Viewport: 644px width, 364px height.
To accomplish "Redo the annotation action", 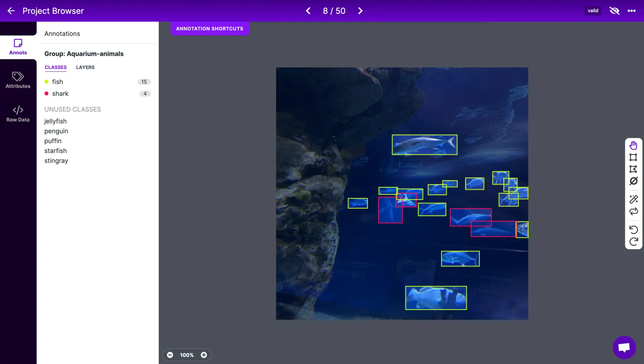I will [633, 242].
